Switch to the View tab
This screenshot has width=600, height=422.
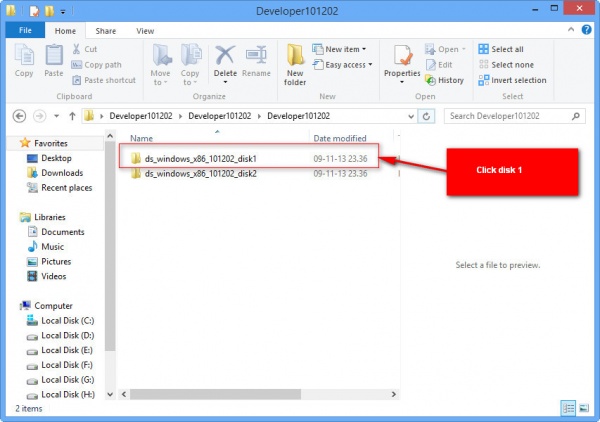click(x=145, y=31)
